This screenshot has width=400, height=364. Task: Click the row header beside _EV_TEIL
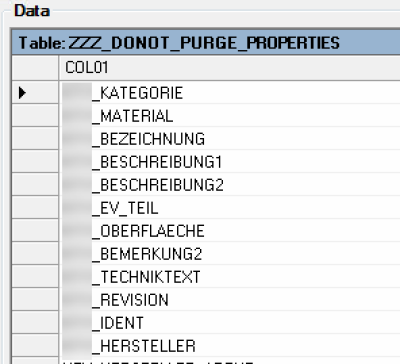(35, 207)
